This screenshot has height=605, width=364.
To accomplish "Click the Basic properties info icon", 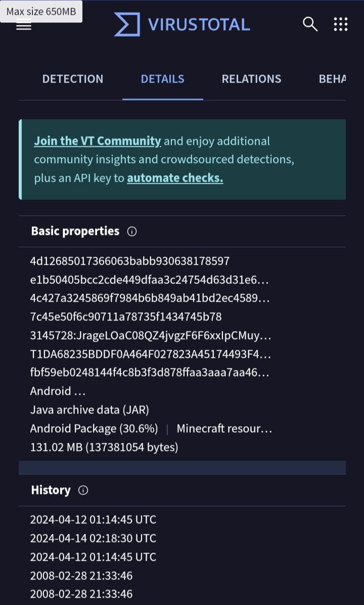I will pyautogui.click(x=132, y=232).
